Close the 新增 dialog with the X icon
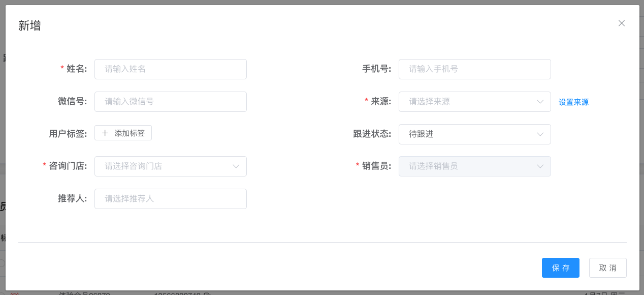 (621, 23)
